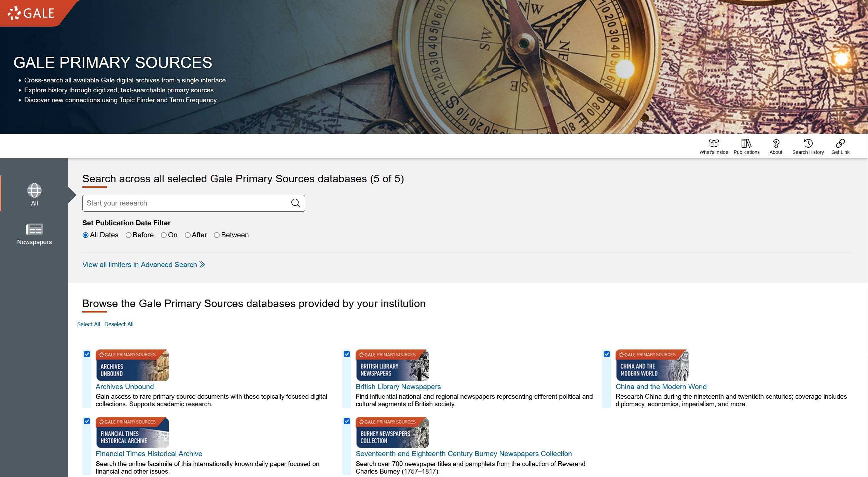Open View all limiters in Advanced Search
The image size is (868, 477).
coord(143,265)
